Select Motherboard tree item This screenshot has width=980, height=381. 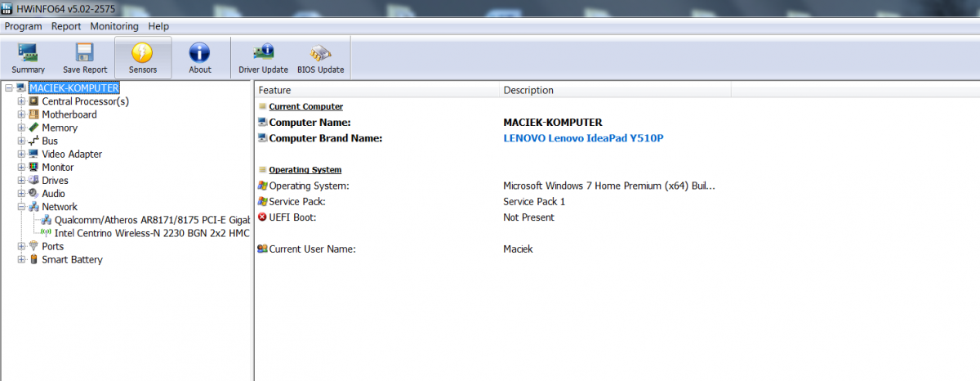69,114
